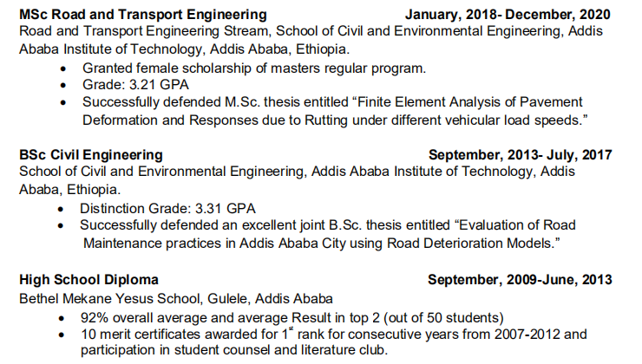This screenshot has width=642, height=364.
Task: Click the "92% overall average" bullet line
Action: point(292,316)
